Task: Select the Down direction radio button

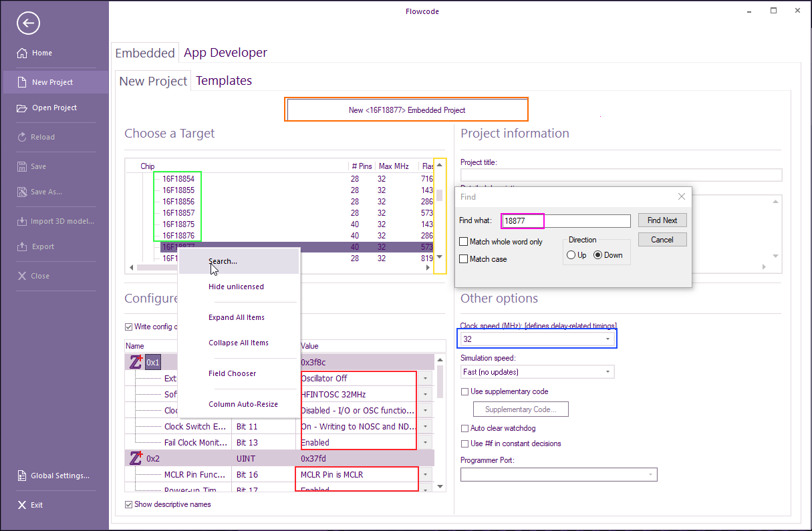Action: click(597, 255)
